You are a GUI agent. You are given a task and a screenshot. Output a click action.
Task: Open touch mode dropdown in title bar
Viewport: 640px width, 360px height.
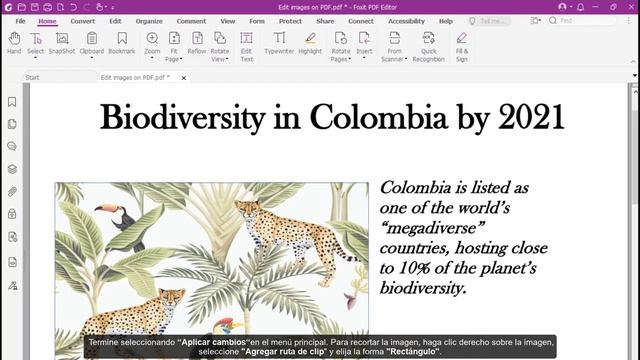pyautogui.click(x=106, y=7)
